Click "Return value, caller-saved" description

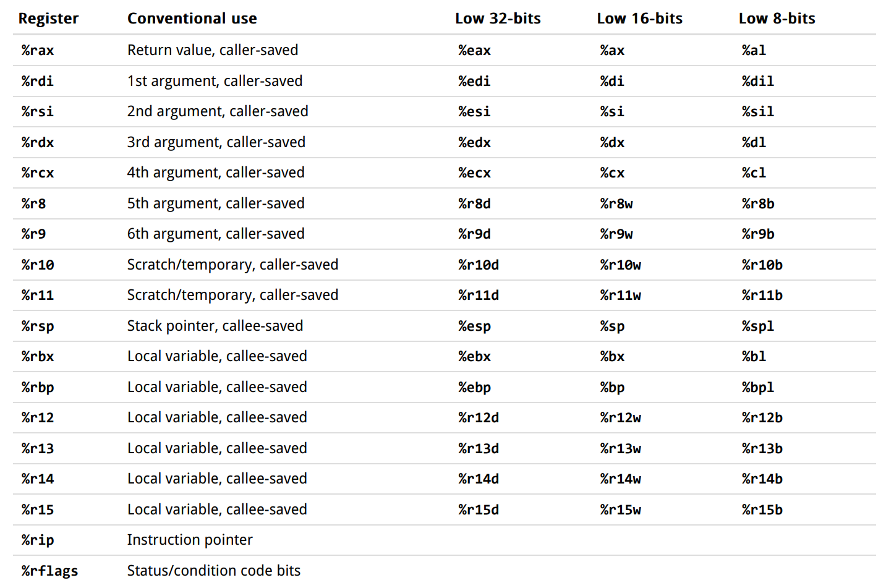pos(213,50)
